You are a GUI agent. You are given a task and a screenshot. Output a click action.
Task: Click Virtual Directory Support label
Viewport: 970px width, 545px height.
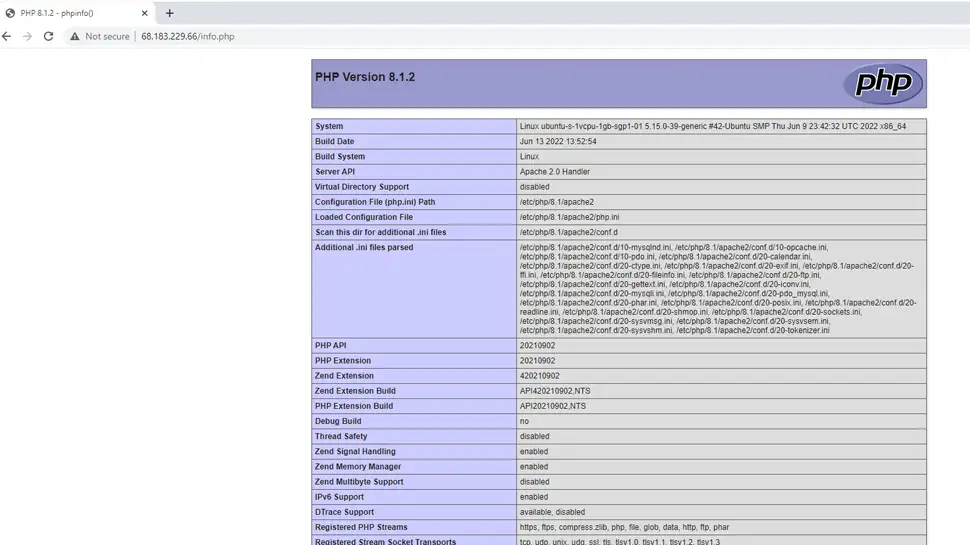(362, 187)
